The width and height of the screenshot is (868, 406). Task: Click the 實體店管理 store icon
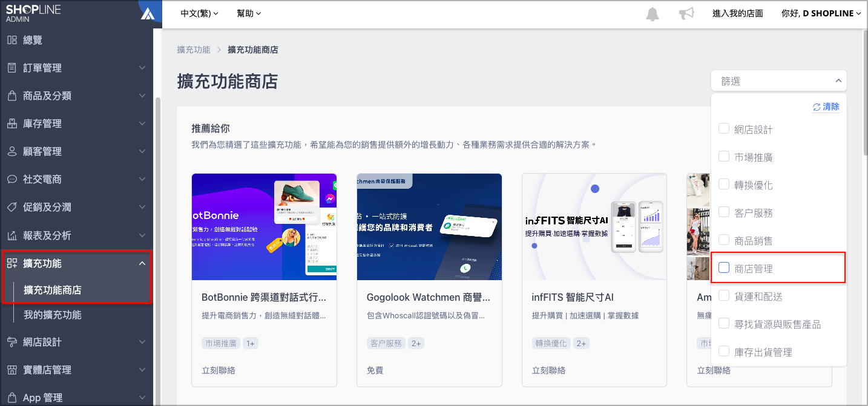point(12,370)
